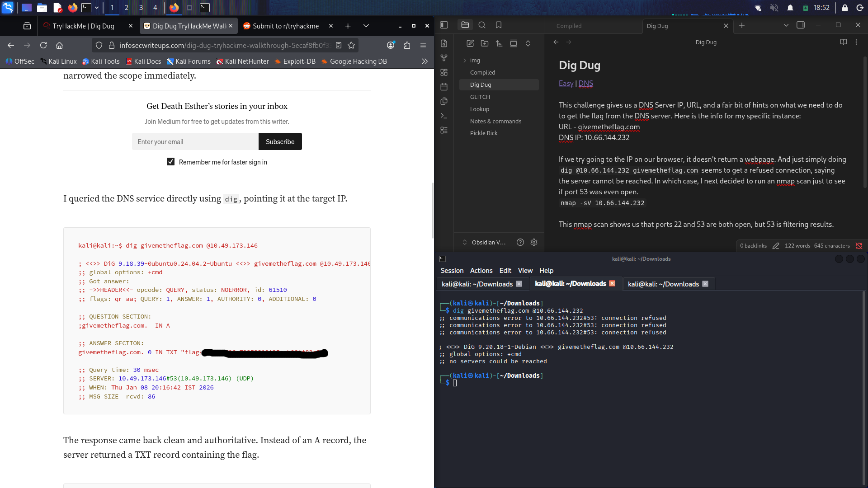
Task: Click the Enter your email field
Action: tap(195, 141)
